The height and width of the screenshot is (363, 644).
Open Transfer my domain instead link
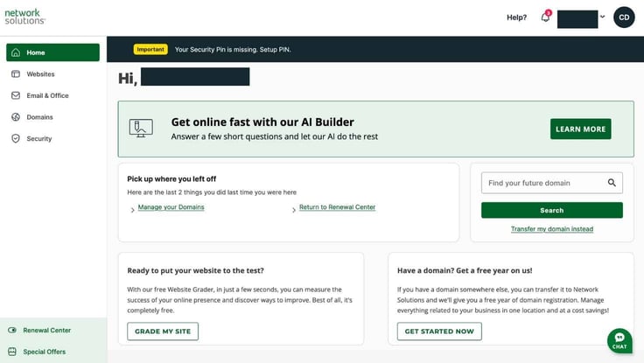coord(552,228)
